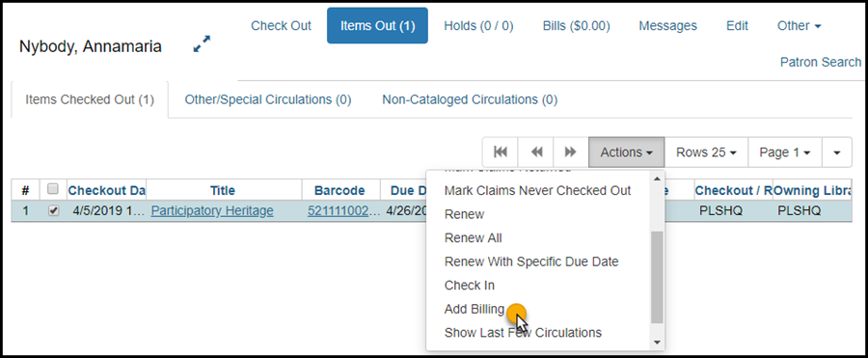The height and width of the screenshot is (358, 868).
Task: Choose Renew With Specific Due Date
Action: [531, 262]
